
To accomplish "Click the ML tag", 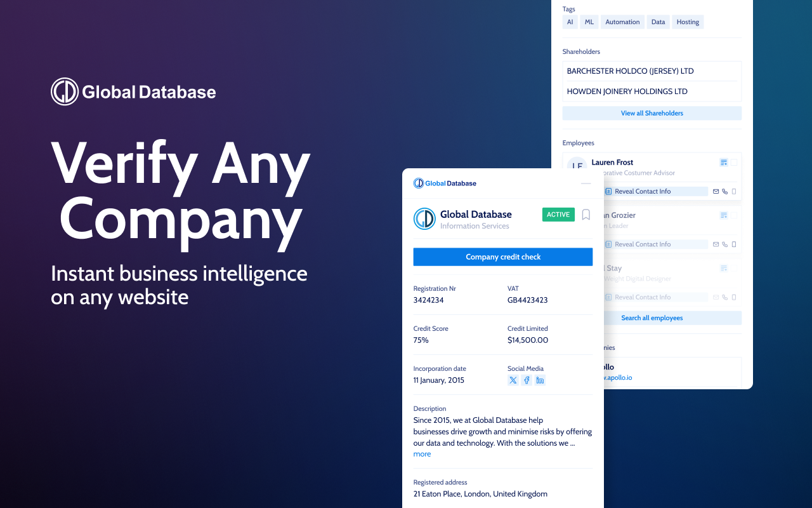I will pos(589,22).
